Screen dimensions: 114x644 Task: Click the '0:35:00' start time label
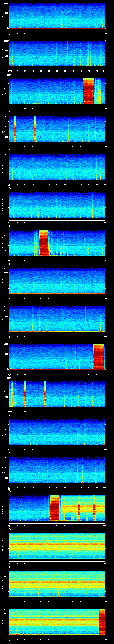coord(9,525)
